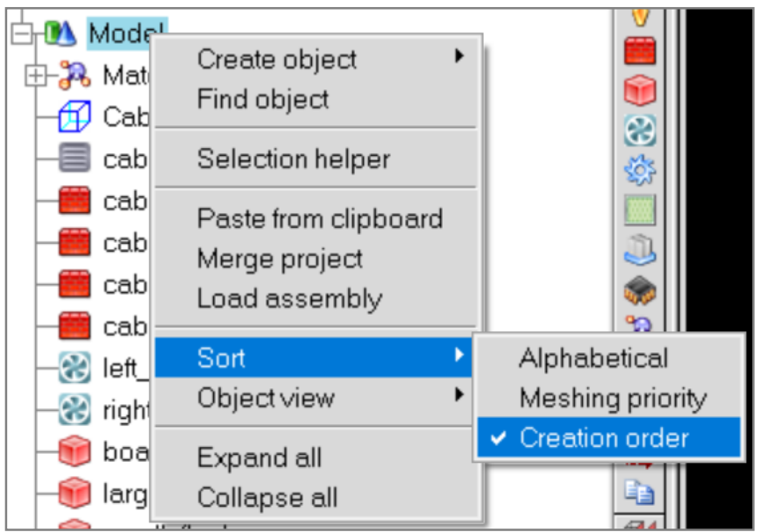Click the green grille toolbar icon
The height and width of the screenshot is (532, 760).
tap(640, 209)
